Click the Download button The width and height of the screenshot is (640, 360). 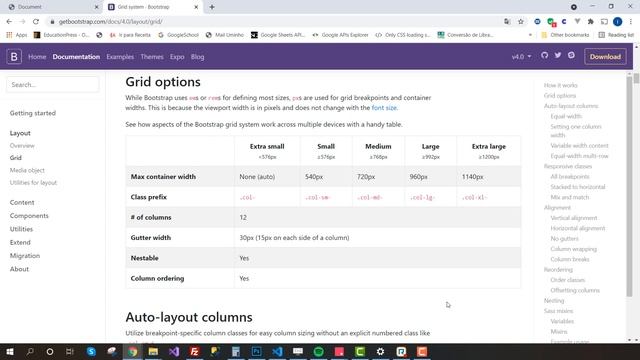pos(605,57)
